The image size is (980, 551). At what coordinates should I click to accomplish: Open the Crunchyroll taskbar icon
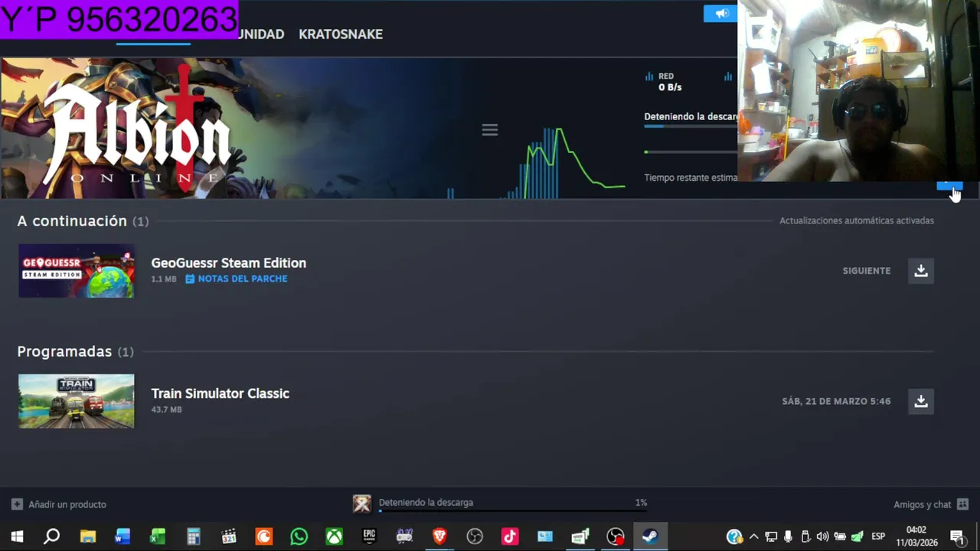coord(263,536)
